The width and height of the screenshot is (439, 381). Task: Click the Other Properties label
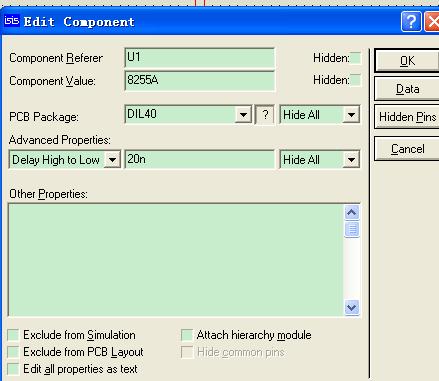pos(48,194)
